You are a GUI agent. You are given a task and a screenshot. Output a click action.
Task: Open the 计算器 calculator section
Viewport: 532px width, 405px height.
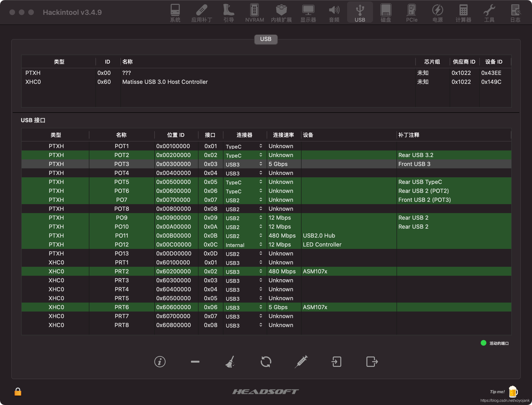tap(463, 13)
